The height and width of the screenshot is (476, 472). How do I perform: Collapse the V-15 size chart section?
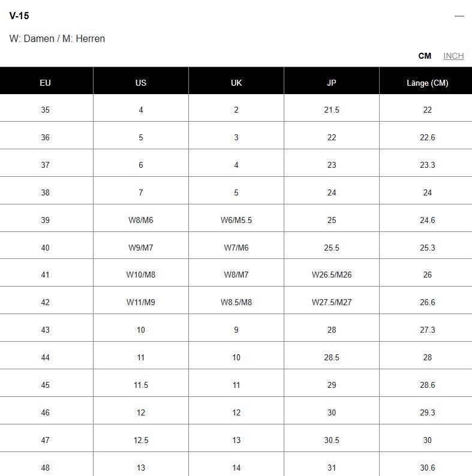click(x=459, y=16)
